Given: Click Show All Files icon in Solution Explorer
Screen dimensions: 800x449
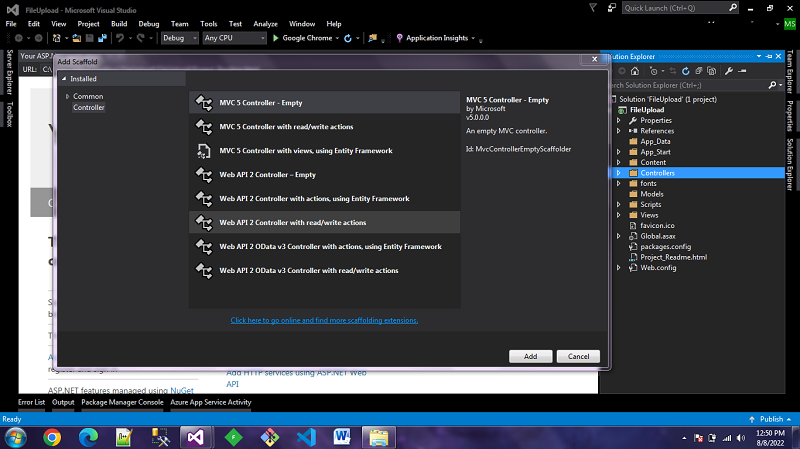Looking at the screenshot, I should [x=712, y=71].
